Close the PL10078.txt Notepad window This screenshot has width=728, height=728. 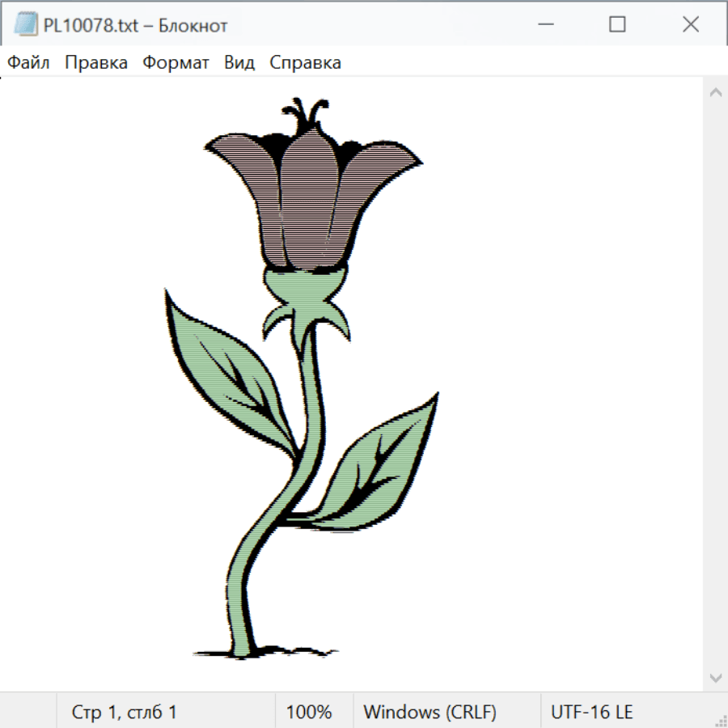coord(690,25)
